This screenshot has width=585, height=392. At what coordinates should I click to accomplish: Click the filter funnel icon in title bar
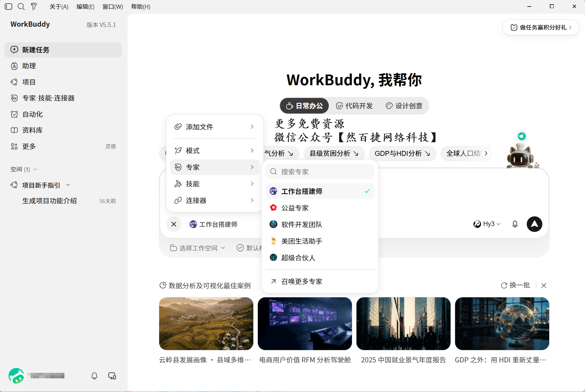[x=34, y=7]
